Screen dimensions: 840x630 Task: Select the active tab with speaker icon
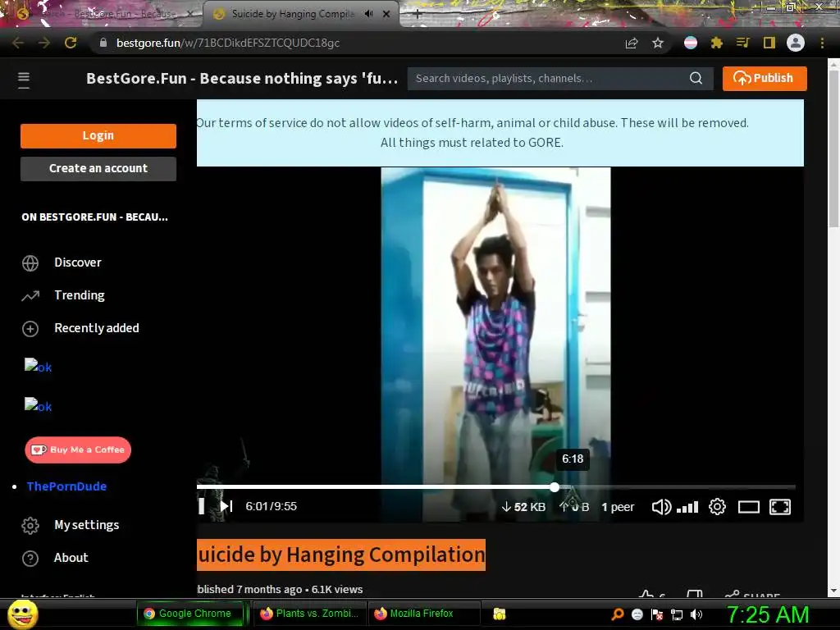click(x=301, y=14)
